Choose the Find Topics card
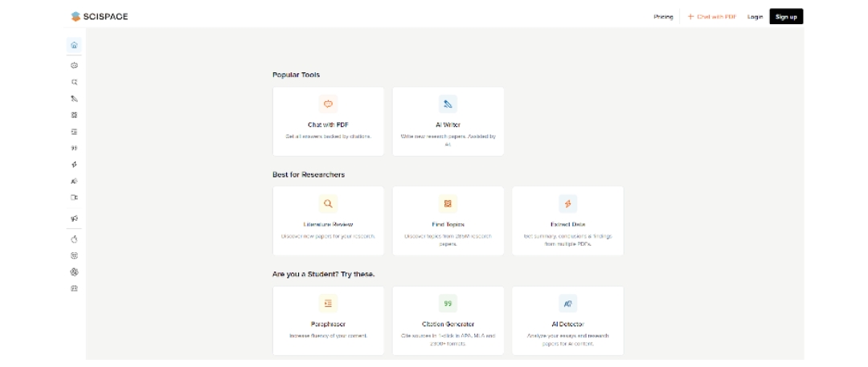This screenshot has height=367, width=868. [448, 221]
